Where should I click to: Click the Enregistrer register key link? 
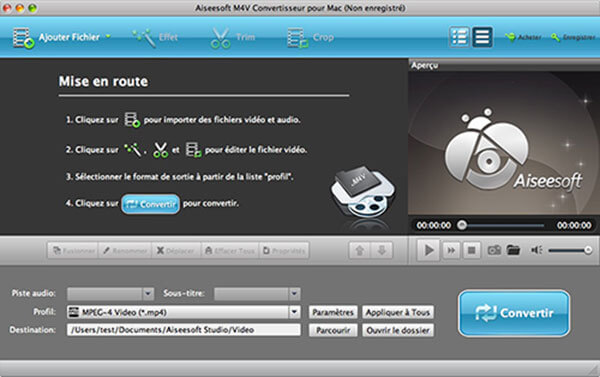(573, 37)
